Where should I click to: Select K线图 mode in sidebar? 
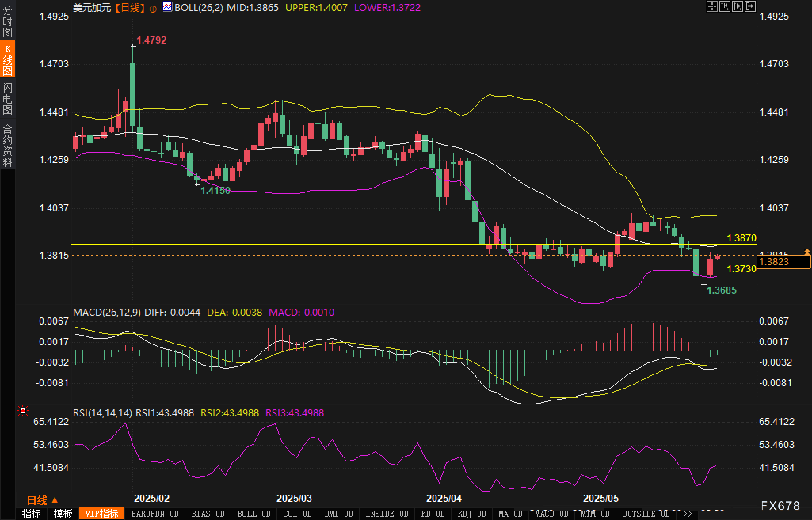pos(7,59)
